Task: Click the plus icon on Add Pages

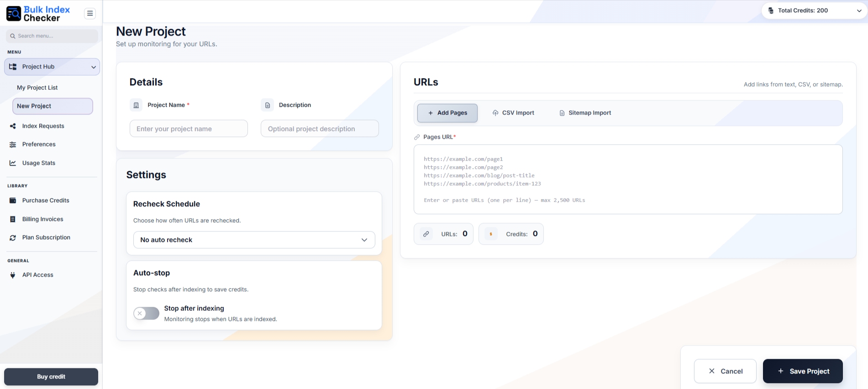Action: pos(431,113)
